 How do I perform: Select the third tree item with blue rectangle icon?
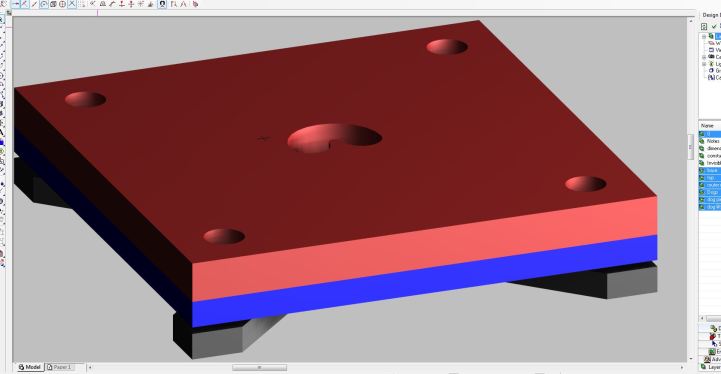click(x=715, y=50)
